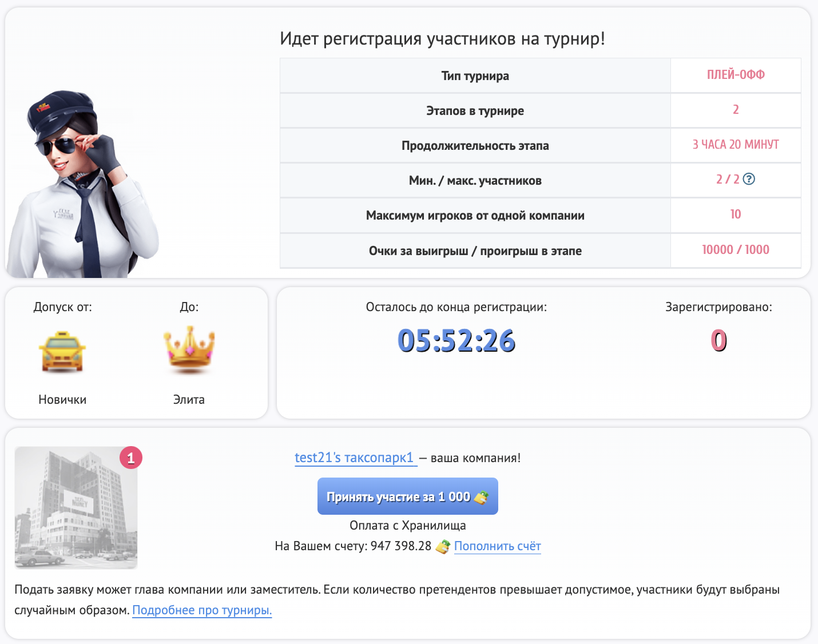Click the Тип турнира row label

click(475, 76)
